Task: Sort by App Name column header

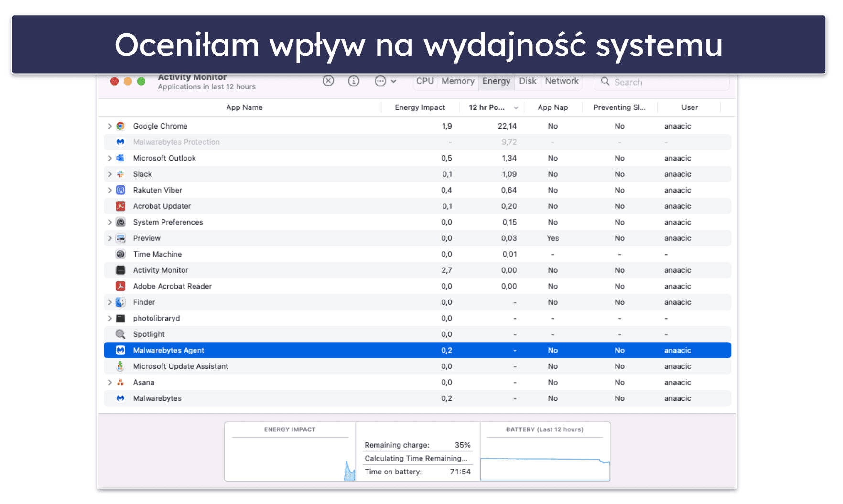Action: (x=244, y=107)
